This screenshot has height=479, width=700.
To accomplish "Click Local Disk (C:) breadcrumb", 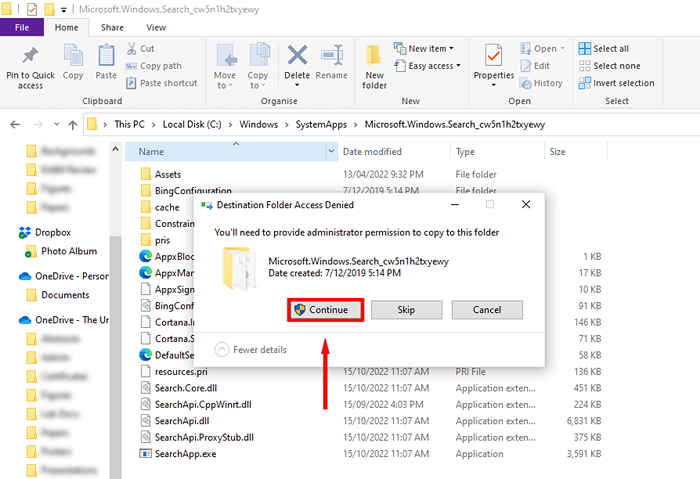I will pyautogui.click(x=192, y=125).
